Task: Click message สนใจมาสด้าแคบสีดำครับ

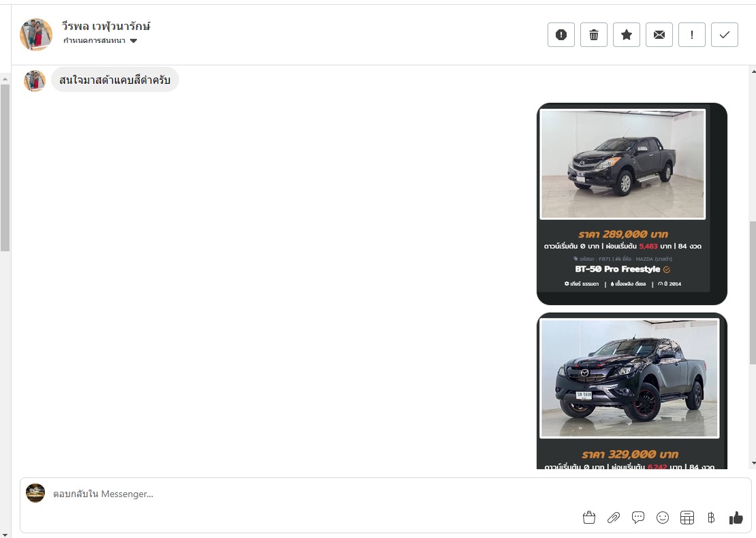Action: [x=114, y=80]
